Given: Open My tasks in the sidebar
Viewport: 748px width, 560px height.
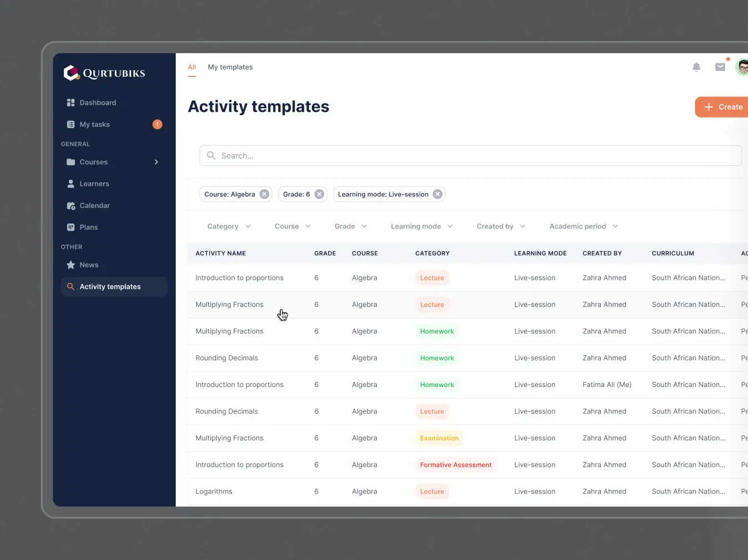Looking at the screenshot, I should (95, 125).
